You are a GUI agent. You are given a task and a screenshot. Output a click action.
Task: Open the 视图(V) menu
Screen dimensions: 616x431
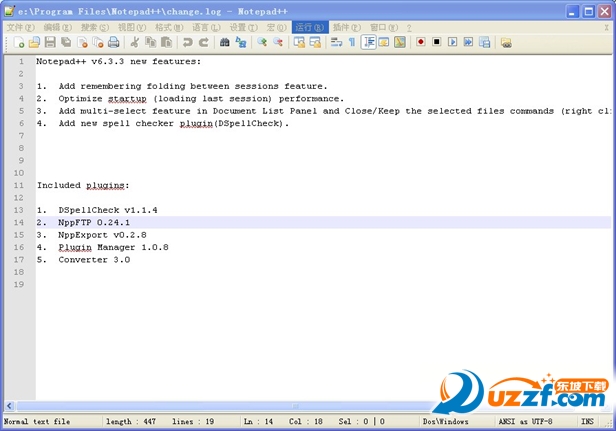(132, 28)
